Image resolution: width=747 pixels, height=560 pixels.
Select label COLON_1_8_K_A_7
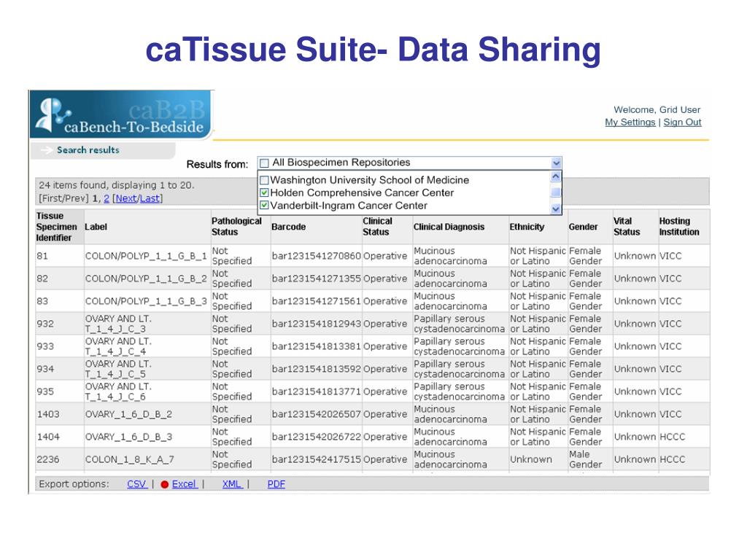click(x=130, y=459)
